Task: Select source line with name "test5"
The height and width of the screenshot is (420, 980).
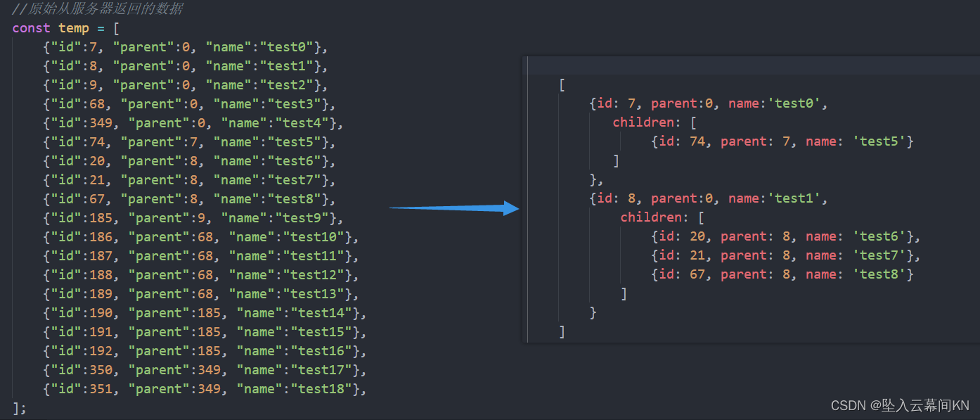Action: point(190,142)
